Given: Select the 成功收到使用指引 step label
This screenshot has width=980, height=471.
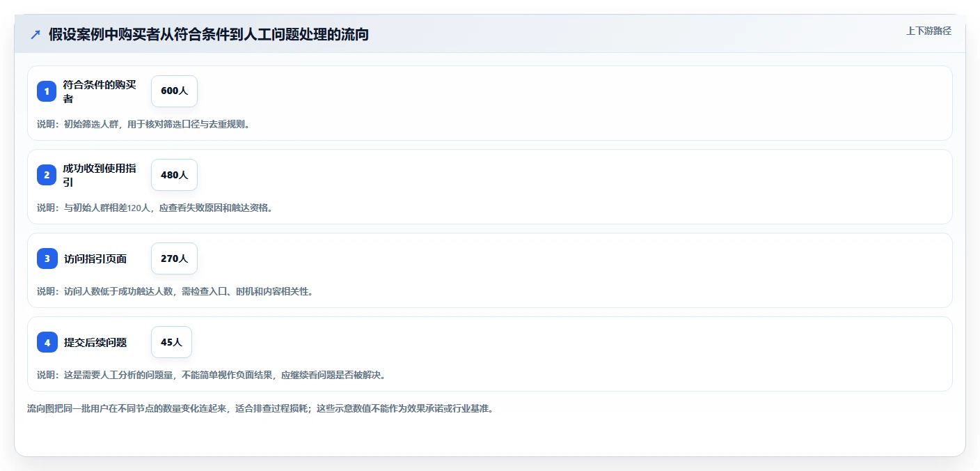Looking at the screenshot, I should (x=100, y=175).
